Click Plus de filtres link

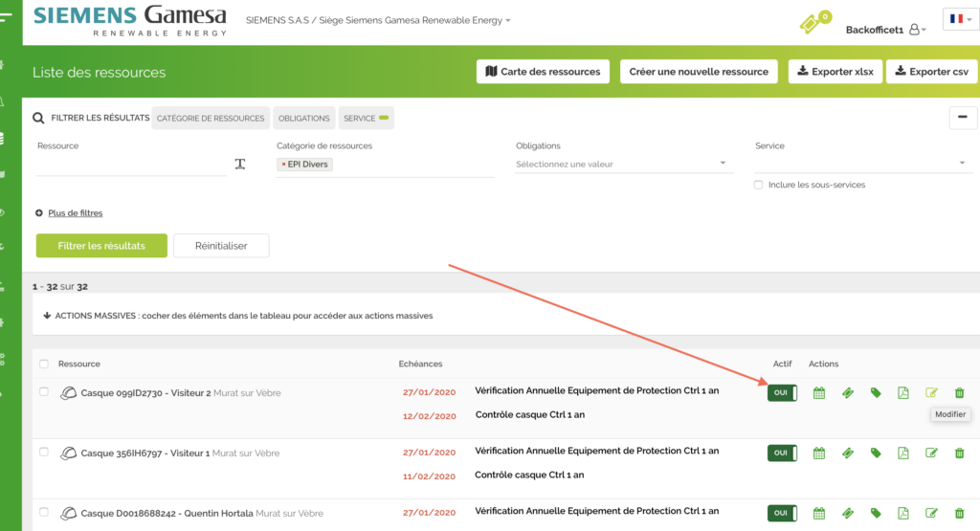[75, 212]
